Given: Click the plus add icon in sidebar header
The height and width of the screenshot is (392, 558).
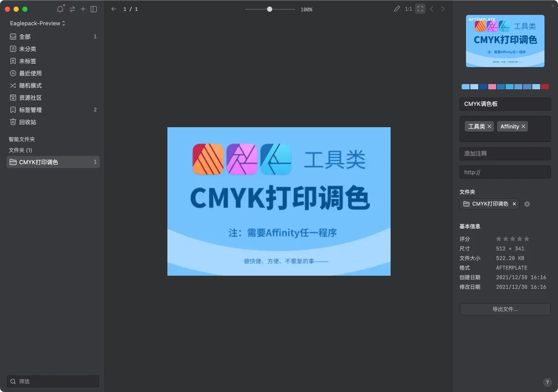Looking at the screenshot, I should (x=83, y=9).
